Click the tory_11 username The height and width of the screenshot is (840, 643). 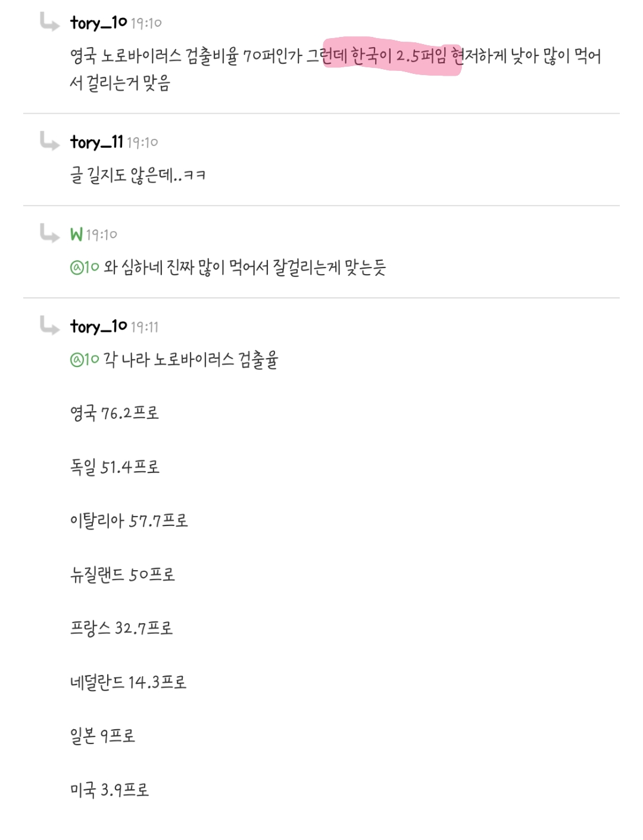pos(96,142)
